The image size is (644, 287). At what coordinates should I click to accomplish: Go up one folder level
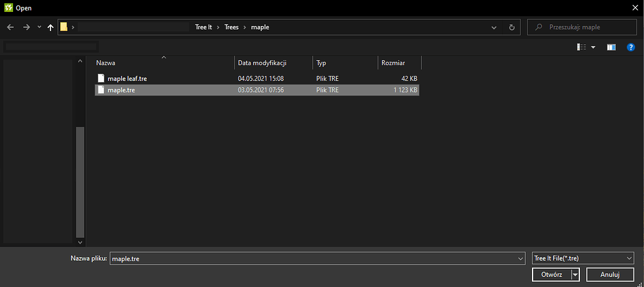(x=50, y=27)
